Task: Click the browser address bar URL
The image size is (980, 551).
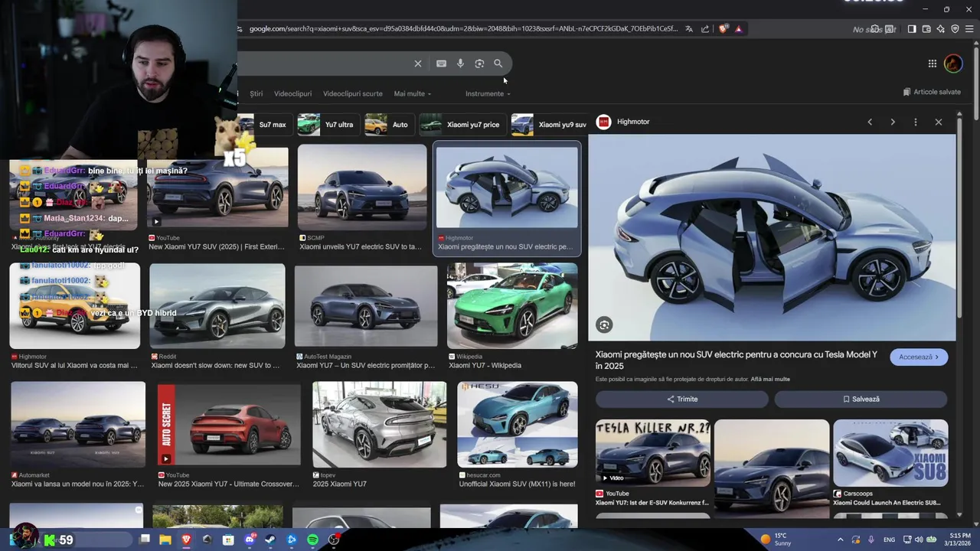Action: click(463, 29)
